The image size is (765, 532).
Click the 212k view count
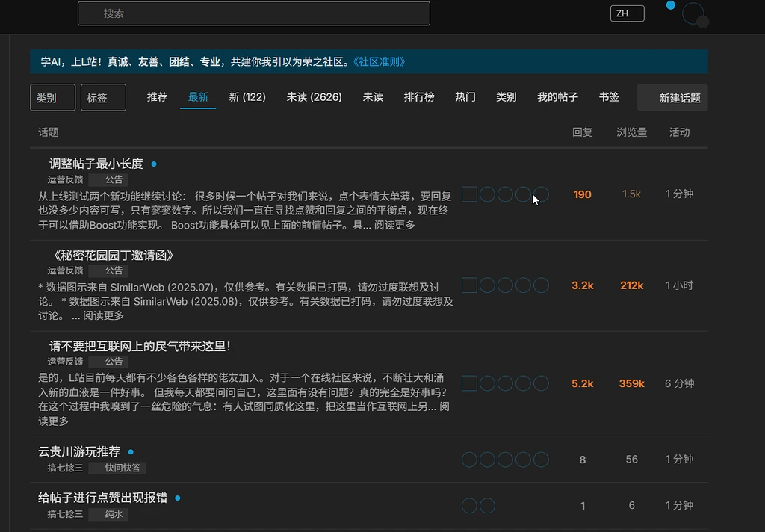point(632,285)
